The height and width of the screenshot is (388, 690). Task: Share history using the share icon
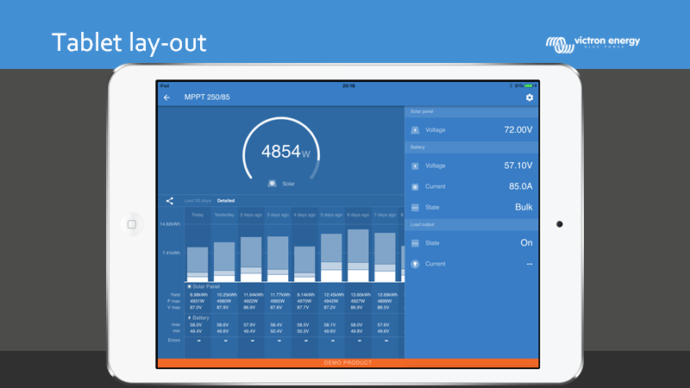[x=169, y=201]
